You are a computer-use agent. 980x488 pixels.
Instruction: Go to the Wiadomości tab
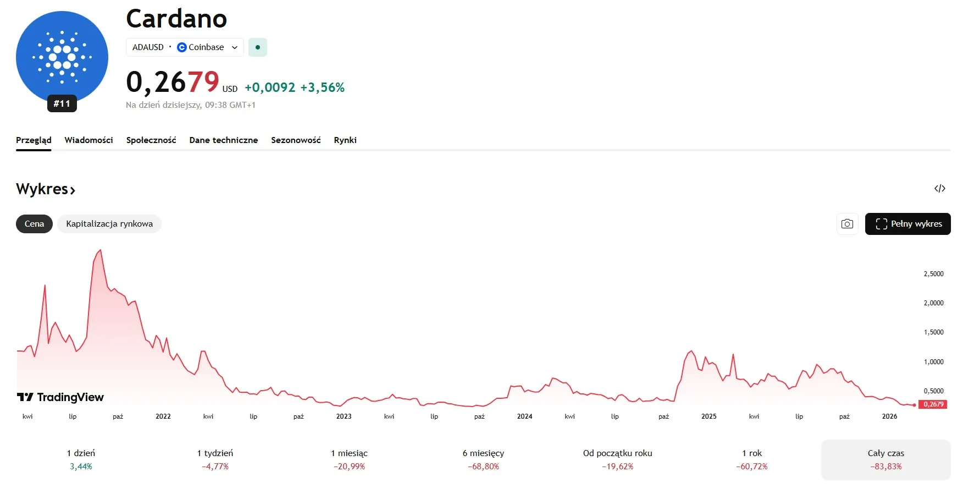pyautogui.click(x=88, y=140)
